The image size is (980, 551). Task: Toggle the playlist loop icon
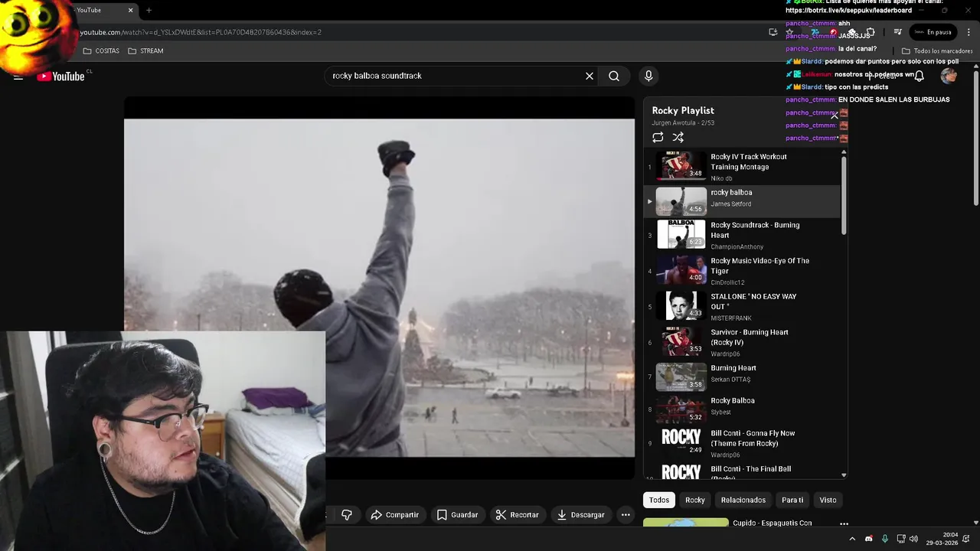click(658, 137)
